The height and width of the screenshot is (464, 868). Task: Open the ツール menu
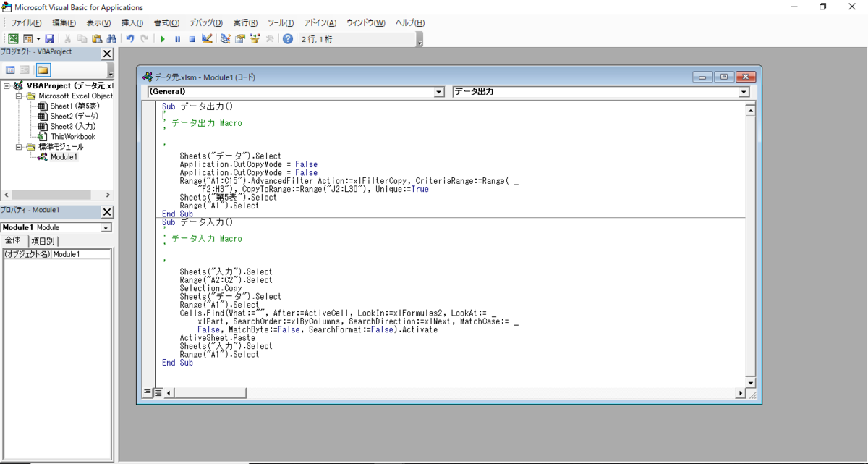point(281,23)
